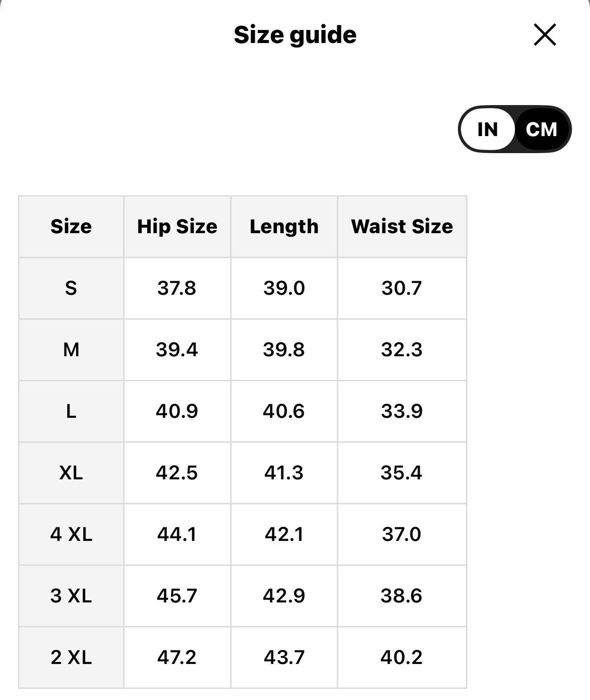Choose the 2 XL row label

point(71,657)
